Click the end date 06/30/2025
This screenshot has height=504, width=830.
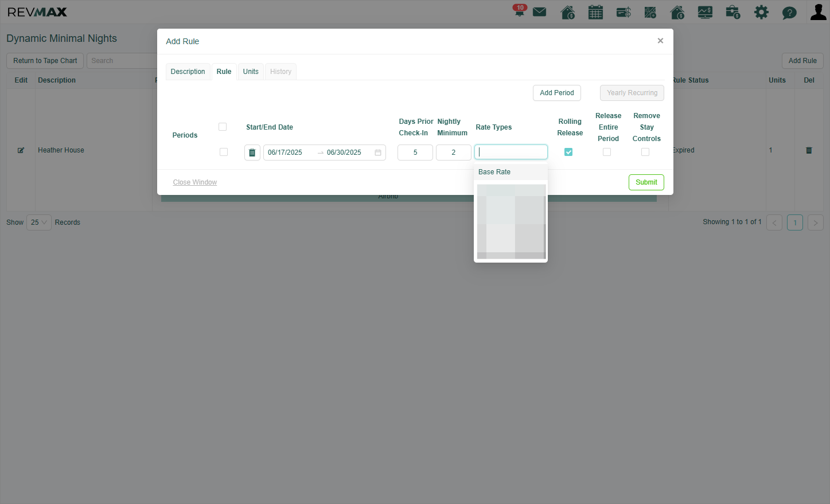[344, 153]
